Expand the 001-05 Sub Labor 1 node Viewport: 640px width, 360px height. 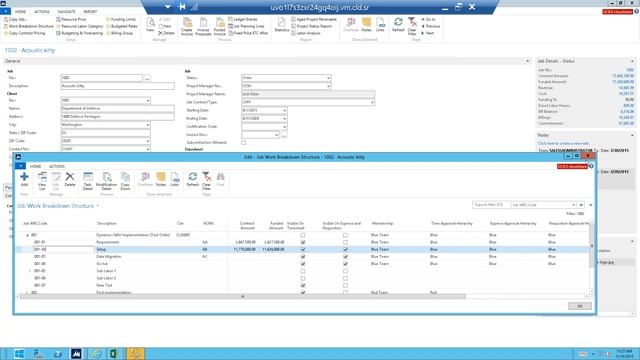30,271
